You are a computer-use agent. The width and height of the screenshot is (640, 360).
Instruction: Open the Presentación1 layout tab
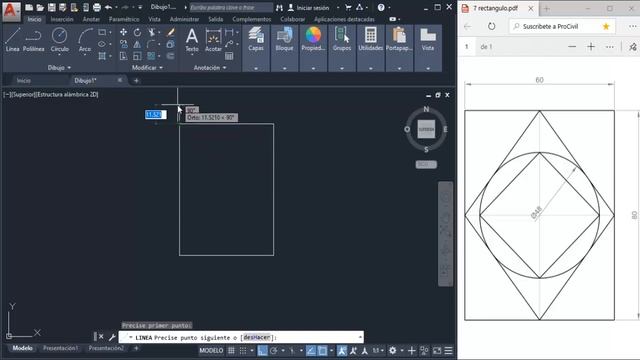click(60, 348)
